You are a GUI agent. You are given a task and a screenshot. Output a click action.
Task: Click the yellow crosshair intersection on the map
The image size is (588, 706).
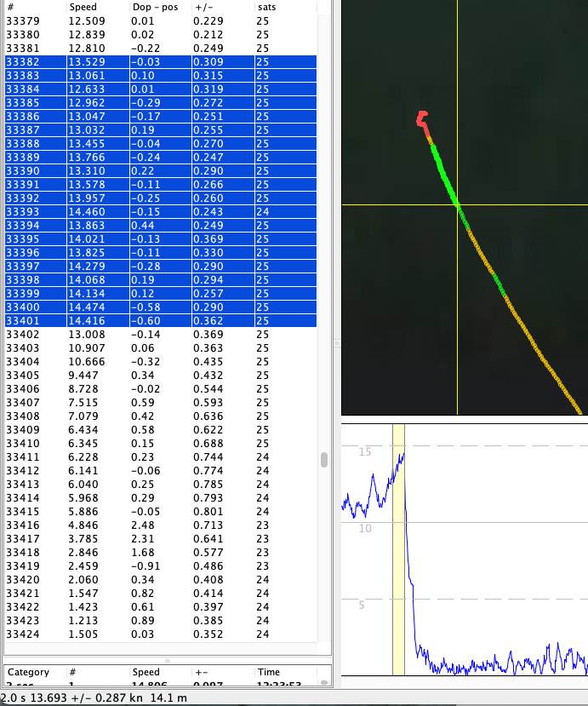[458, 205]
